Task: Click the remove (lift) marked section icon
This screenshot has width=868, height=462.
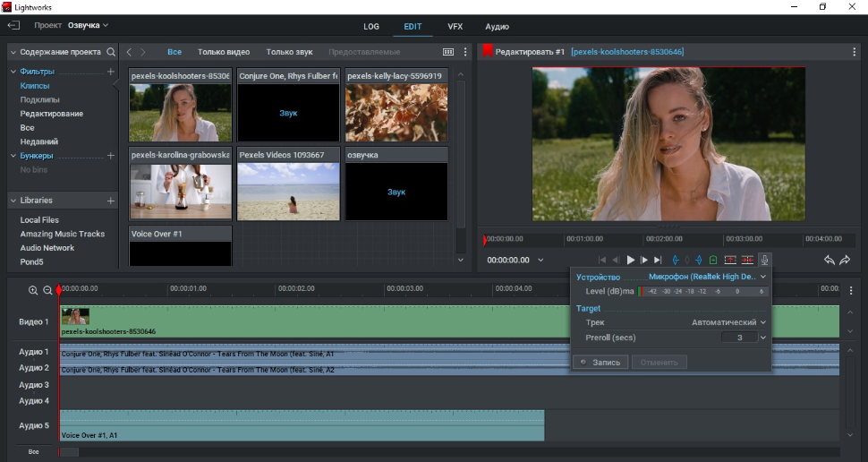Action: [x=730, y=260]
